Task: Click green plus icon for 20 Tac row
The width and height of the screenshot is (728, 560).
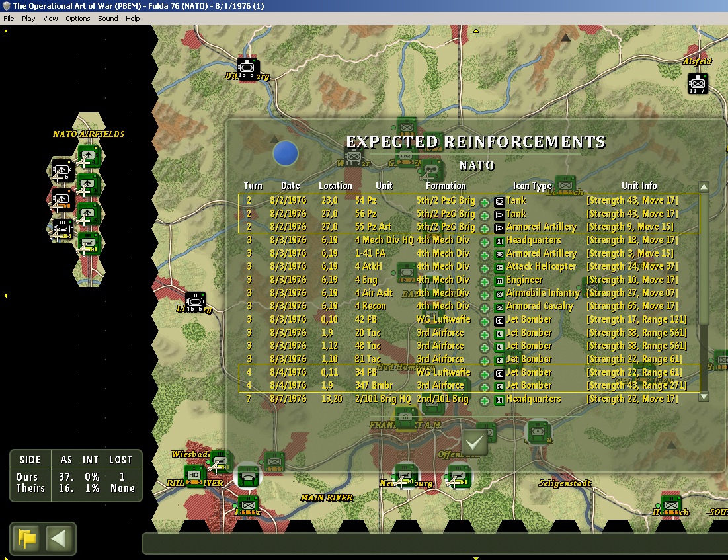Action: tap(484, 335)
